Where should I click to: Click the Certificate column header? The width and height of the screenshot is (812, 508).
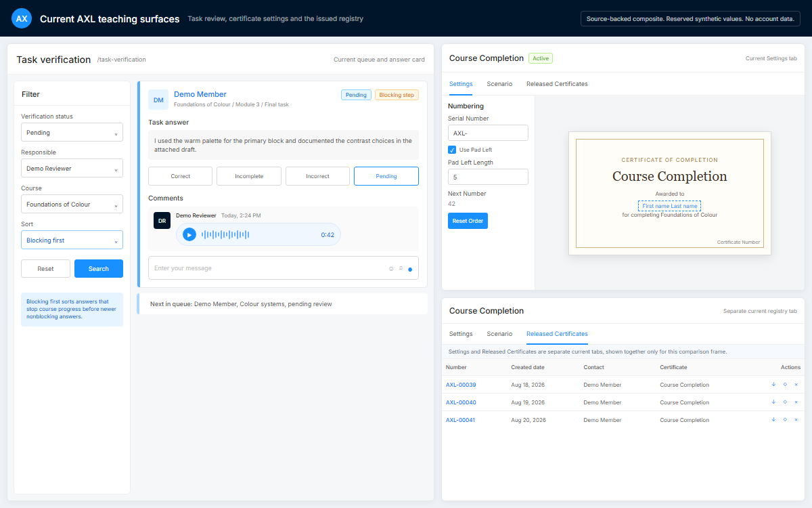[673, 367]
